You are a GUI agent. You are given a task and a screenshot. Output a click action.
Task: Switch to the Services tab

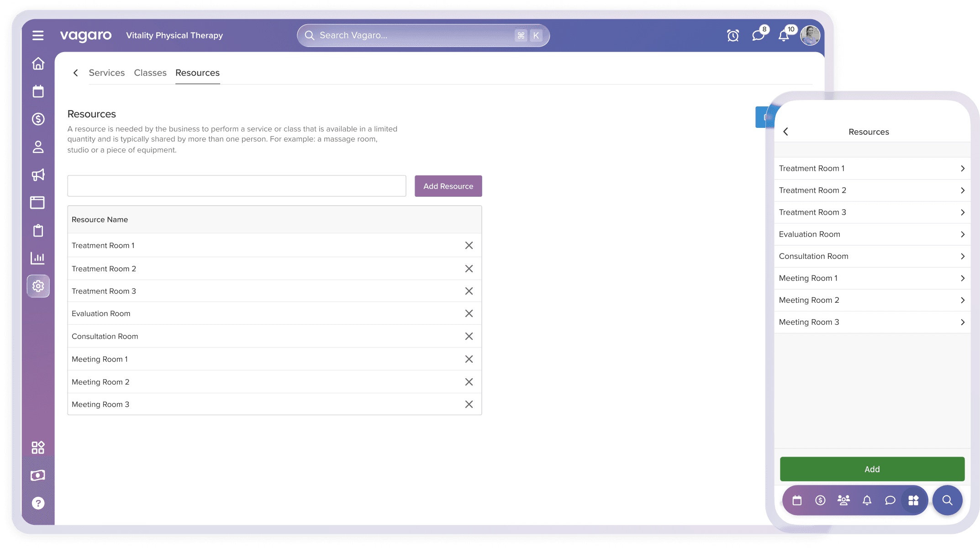tap(106, 73)
